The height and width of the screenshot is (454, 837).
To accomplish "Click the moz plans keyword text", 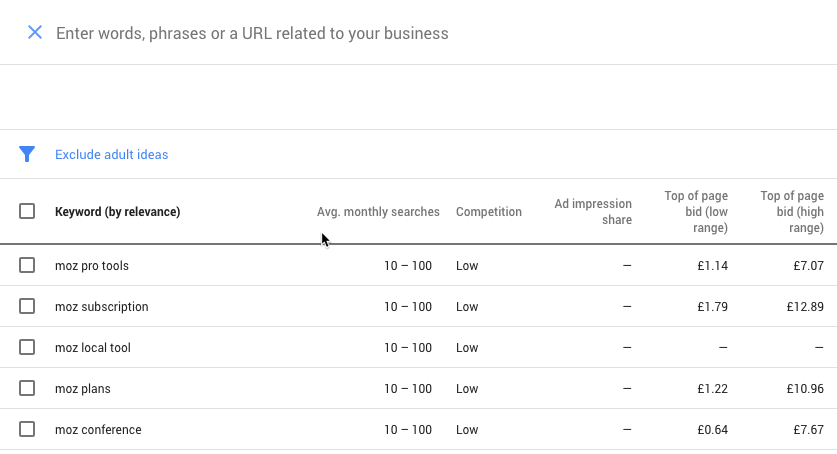I will (82, 389).
